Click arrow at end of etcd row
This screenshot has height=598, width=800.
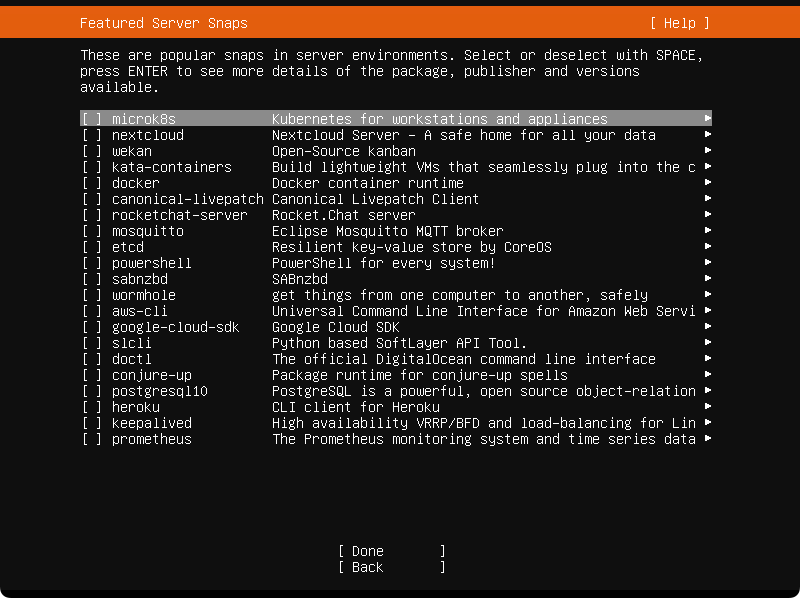click(x=707, y=246)
